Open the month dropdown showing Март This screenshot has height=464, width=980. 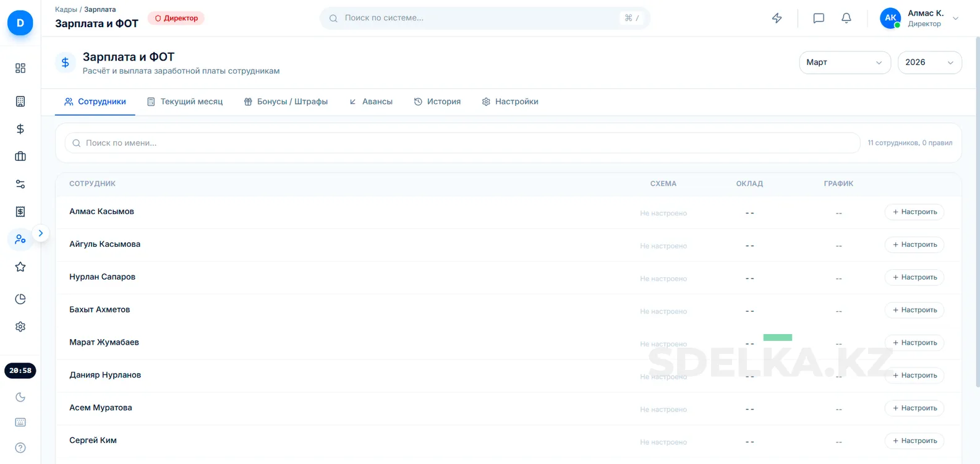pos(844,62)
